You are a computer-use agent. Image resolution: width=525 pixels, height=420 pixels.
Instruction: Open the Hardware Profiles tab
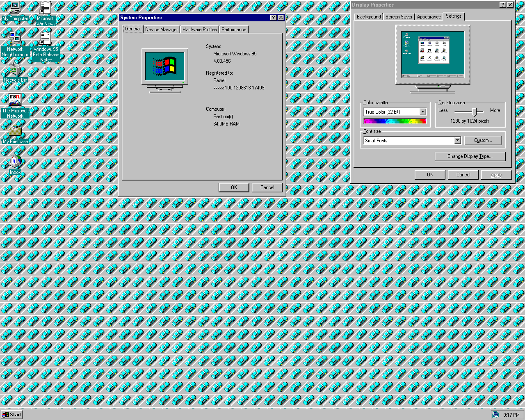click(x=199, y=30)
